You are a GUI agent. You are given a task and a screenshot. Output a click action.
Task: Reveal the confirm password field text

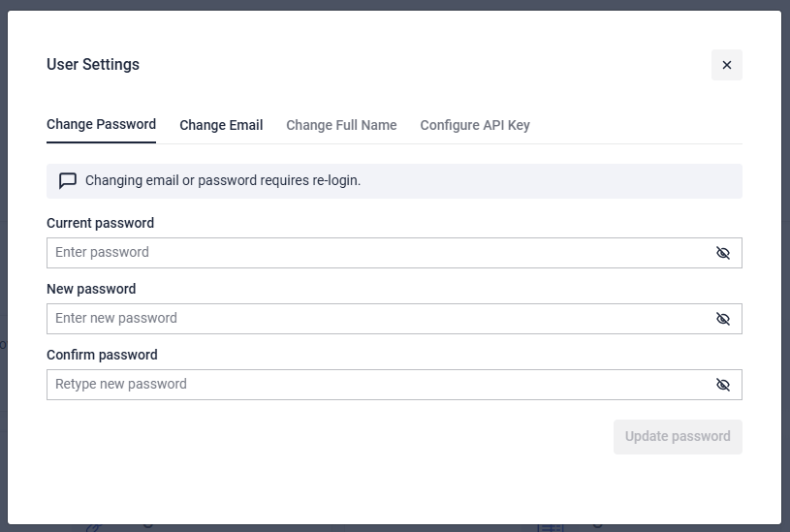pos(722,385)
